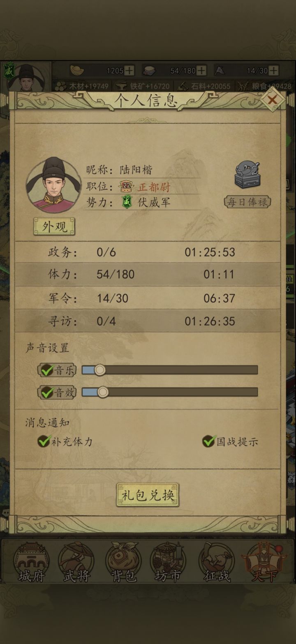Add stamina with the 54/180 plus button

(x=201, y=70)
